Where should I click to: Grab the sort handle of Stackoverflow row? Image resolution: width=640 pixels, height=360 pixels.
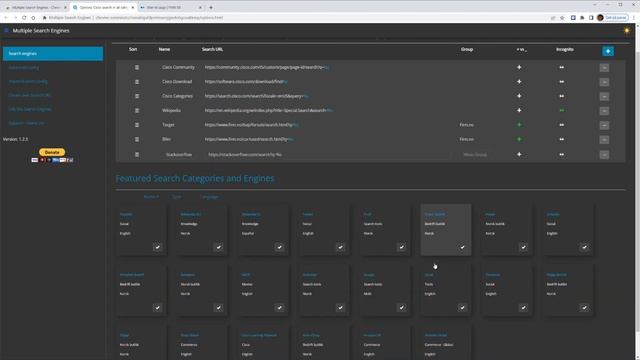click(x=137, y=155)
